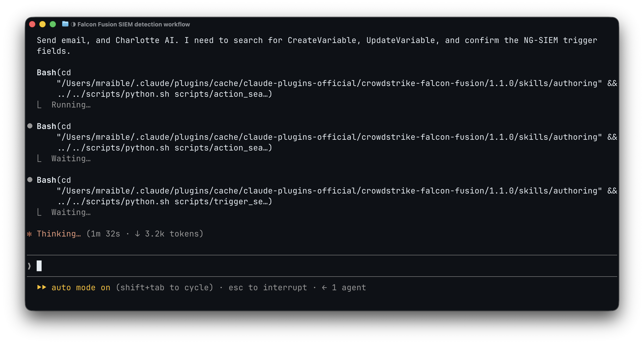Expand the Waiting… output under trigger_se command
This screenshot has width=644, height=344.
point(71,212)
